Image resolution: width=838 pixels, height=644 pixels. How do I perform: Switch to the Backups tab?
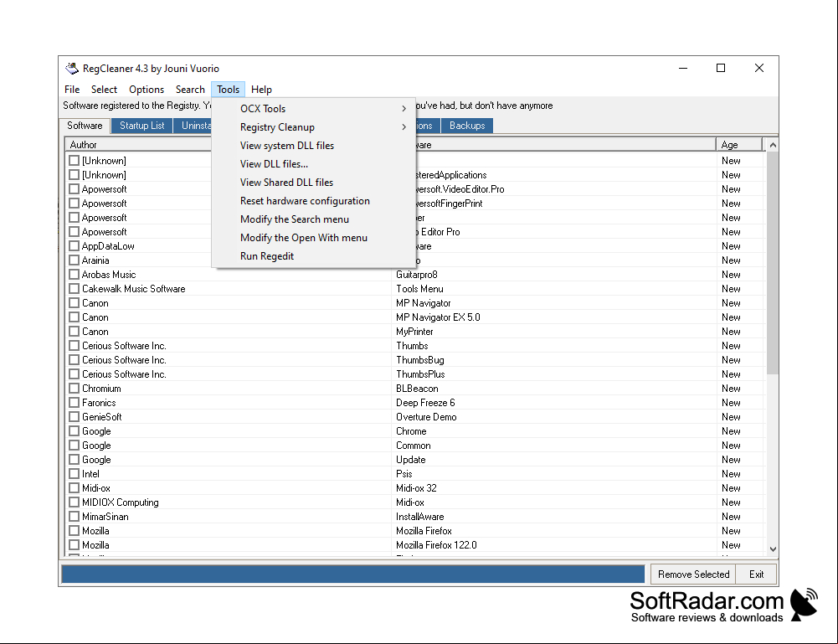pos(467,126)
